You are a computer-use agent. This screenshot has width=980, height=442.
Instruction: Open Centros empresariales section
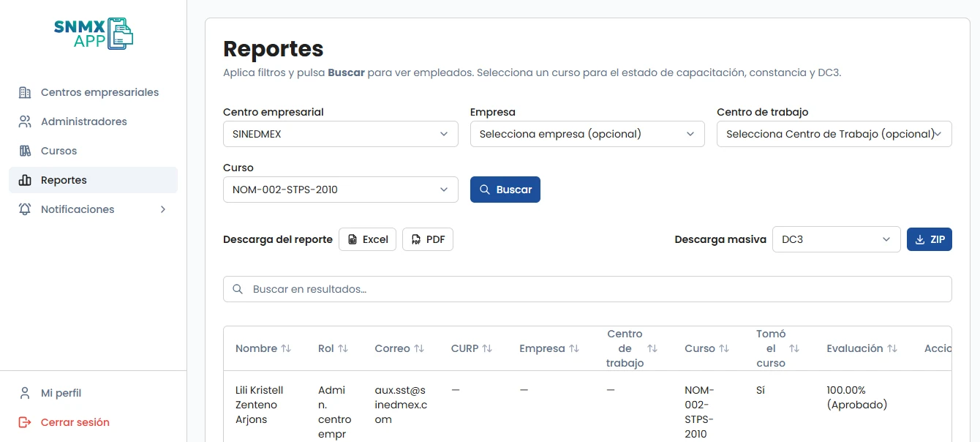[93, 92]
